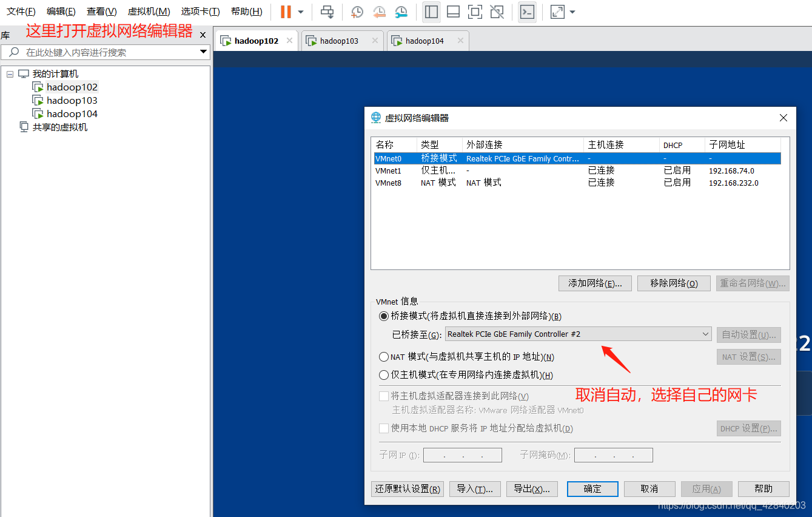Select hadoop103 in the library tree
812x517 pixels.
pos(72,101)
